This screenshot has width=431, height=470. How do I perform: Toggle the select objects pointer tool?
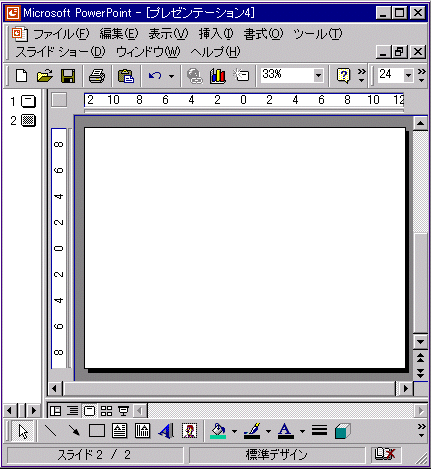click(x=23, y=431)
